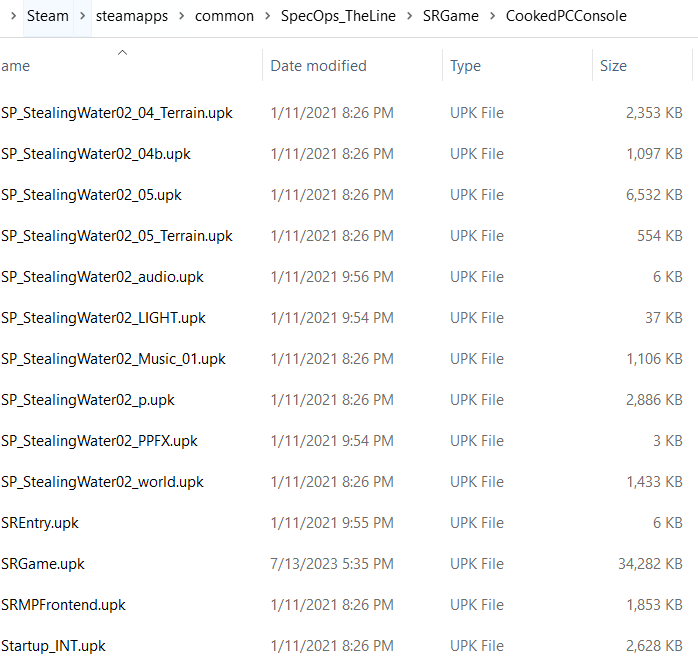Viewport: 698px width, 662px height.
Task: Click 1,853 KB size value
Action: (x=654, y=605)
